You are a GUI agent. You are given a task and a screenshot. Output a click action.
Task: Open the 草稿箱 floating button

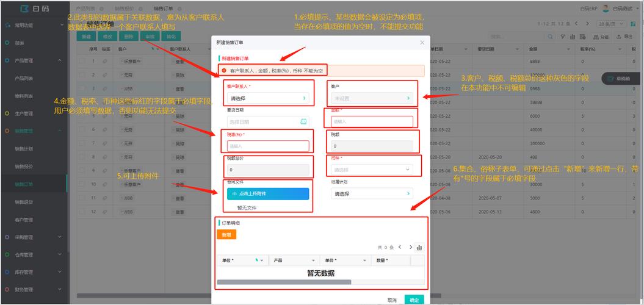[622, 79]
